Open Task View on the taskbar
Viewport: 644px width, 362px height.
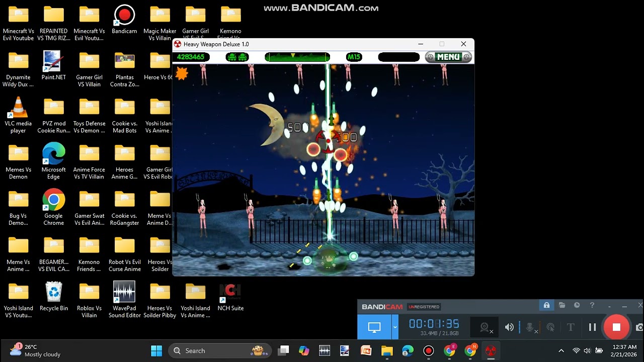(x=284, y=350)
